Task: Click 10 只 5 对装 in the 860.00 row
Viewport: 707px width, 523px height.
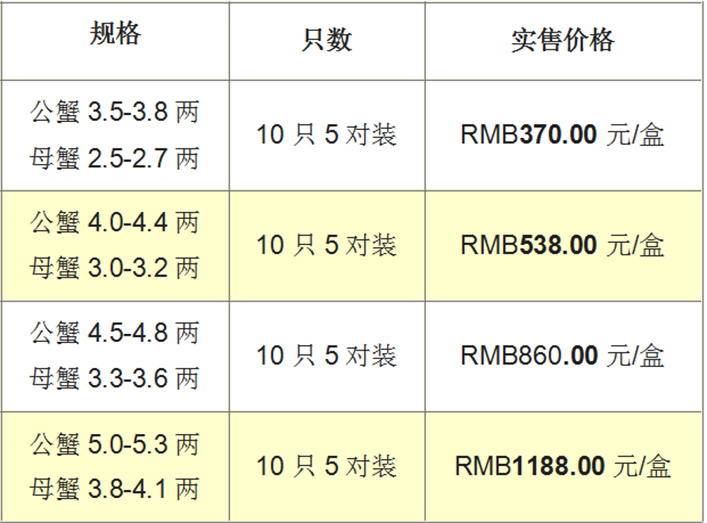Action: tap(327, 355)
